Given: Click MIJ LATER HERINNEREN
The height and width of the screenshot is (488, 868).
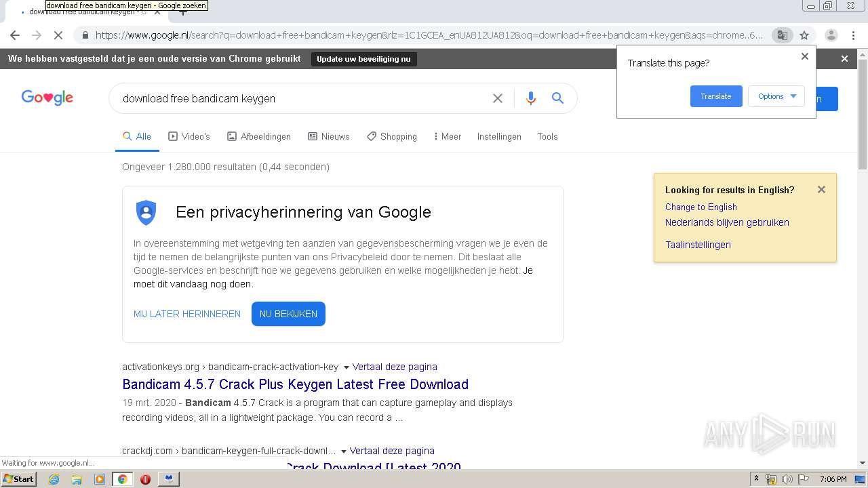Looking at the screenshot, I should (187, 314).
